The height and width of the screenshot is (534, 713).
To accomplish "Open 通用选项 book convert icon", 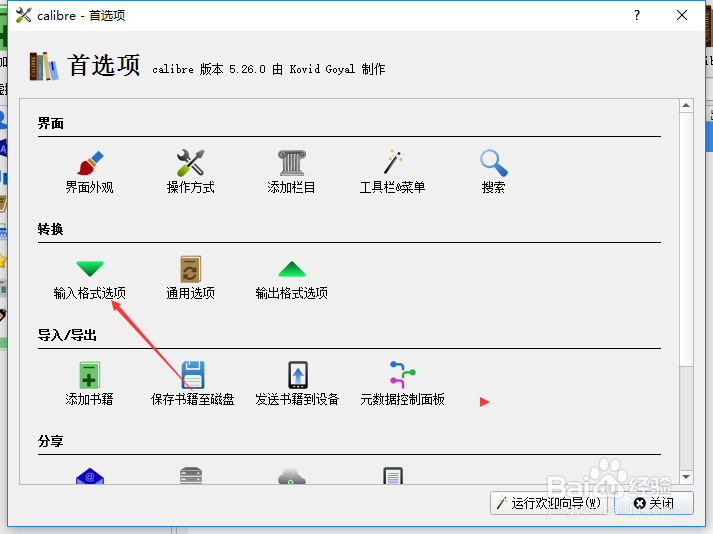I will click(191, 269).
